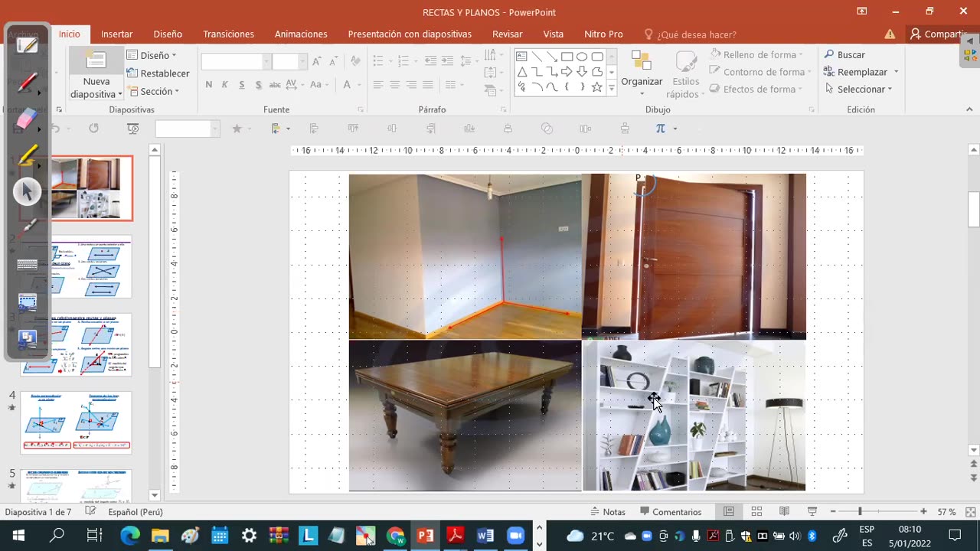Increase list indent level
This screenshot has width=980, height=551.
click(448, 60)
